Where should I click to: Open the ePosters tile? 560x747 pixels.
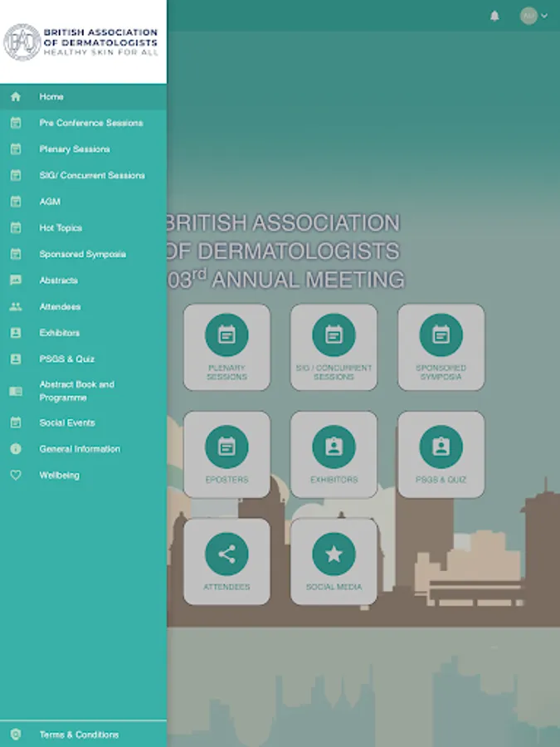tap(226, 455)
